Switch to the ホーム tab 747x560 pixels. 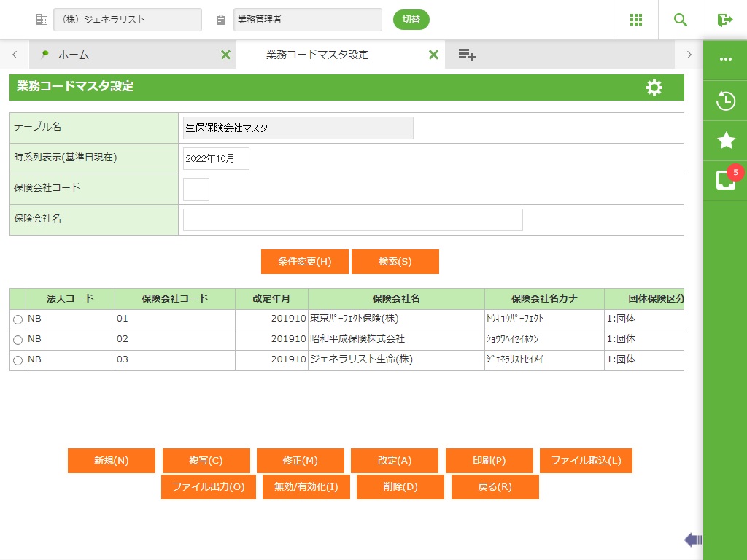pyautogui.click(x=74, y=55)
